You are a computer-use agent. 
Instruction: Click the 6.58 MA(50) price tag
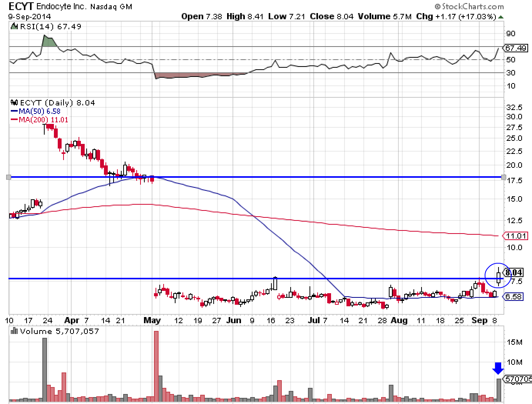click(513, 297)
